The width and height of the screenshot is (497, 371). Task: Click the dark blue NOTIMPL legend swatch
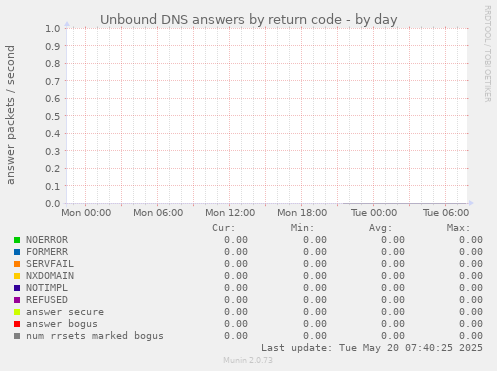pyautogui.click(x=17, y=288)
